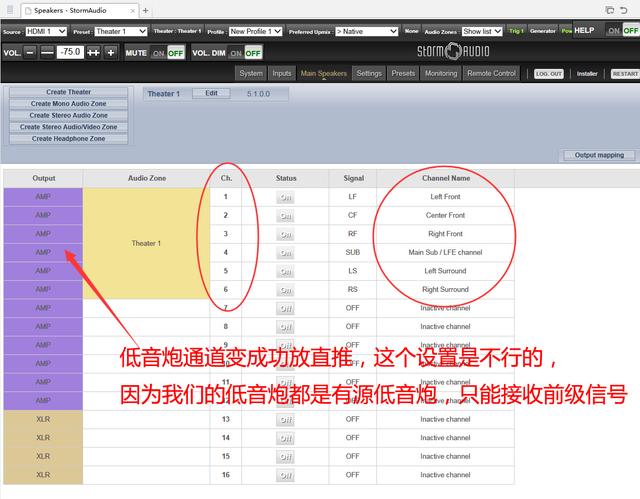
Task: Click the LOG OUT button
Action: [x=549, y=74]
